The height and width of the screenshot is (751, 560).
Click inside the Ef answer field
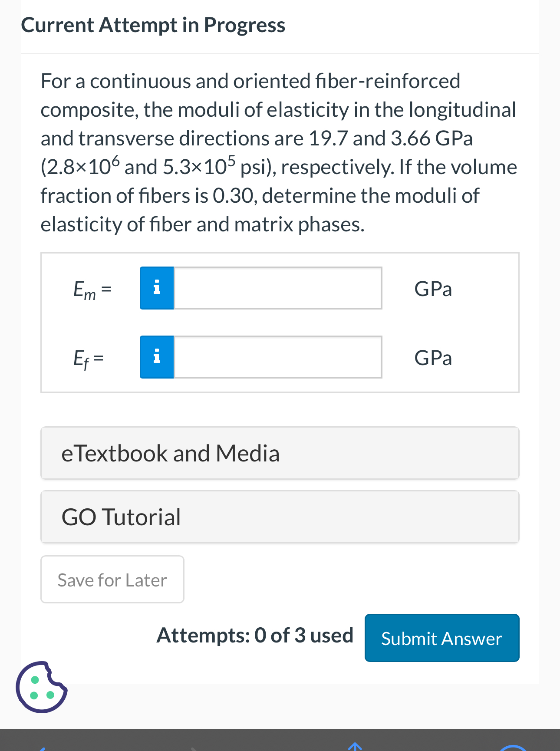(278, 357)
